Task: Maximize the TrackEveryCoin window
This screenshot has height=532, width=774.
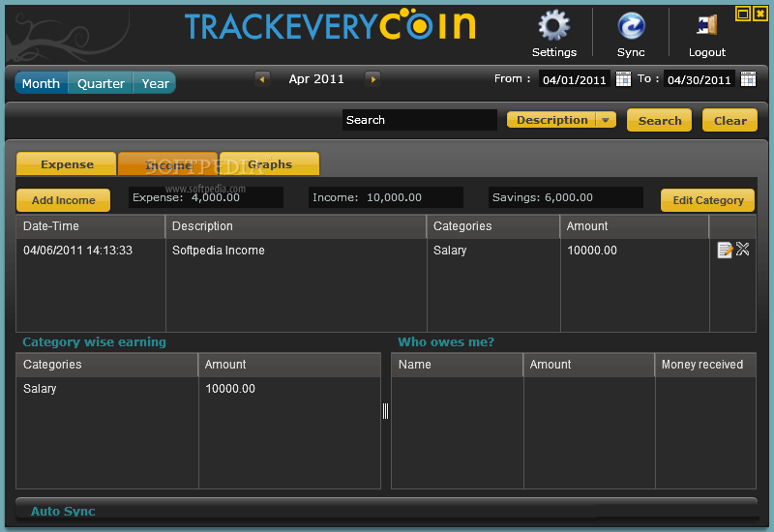Action: coord(743,14)
